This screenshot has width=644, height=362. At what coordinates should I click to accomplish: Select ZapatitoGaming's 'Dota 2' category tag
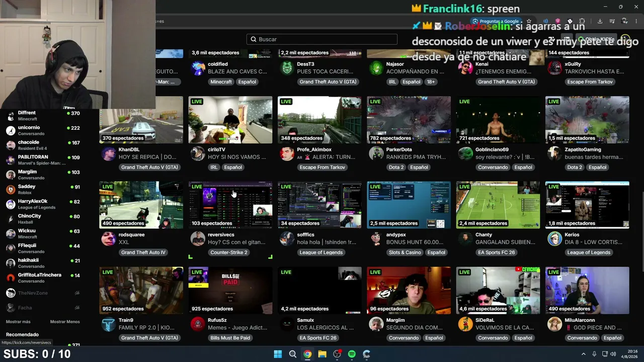[x=575, y=167]
